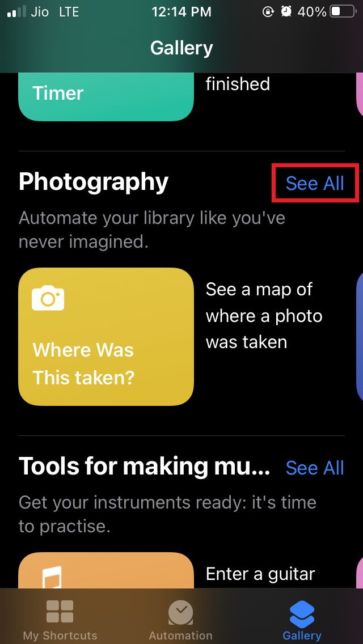This screenshot has width=363, height=644.
Task: Tap the rotation lock status icon
Action: (268, 12)
